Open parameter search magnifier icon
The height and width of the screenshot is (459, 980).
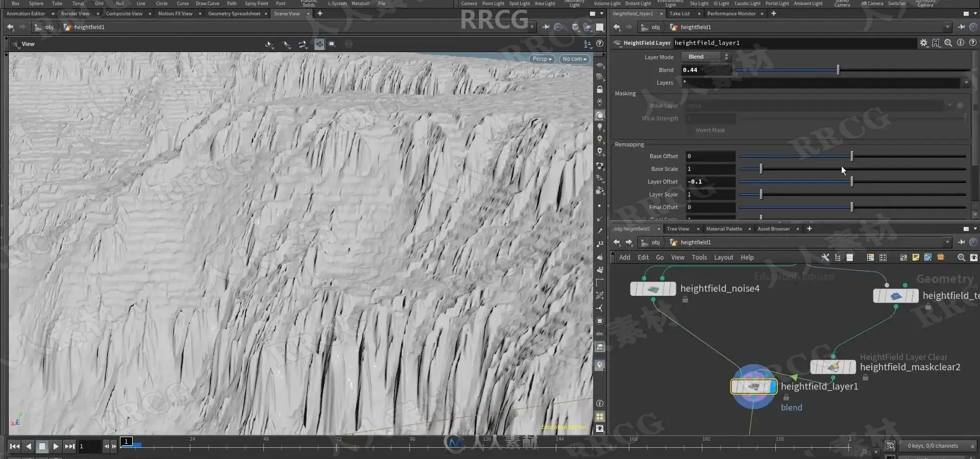click(x=948, y=43)
